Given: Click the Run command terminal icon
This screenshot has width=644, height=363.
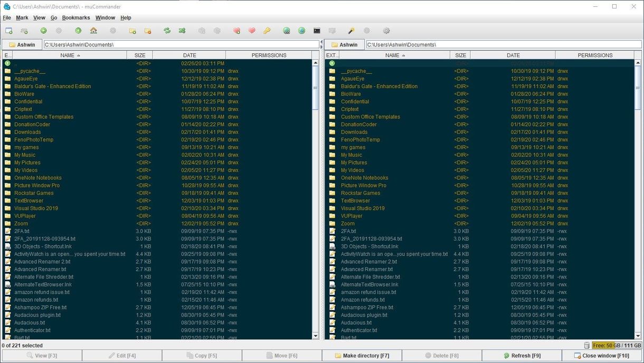Looking at the screenshot, I should pyautogui.click(x=317, y=31).
